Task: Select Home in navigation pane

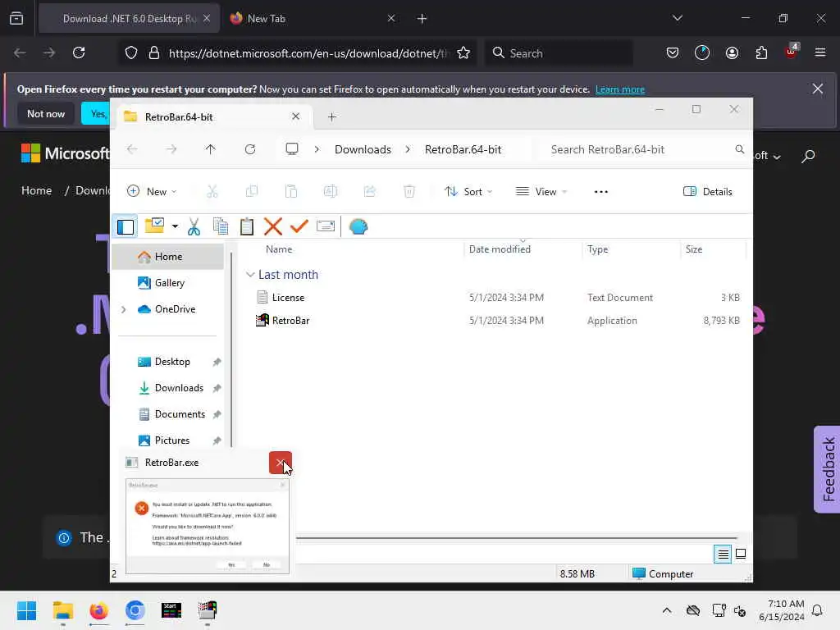Action: (168, 257)
